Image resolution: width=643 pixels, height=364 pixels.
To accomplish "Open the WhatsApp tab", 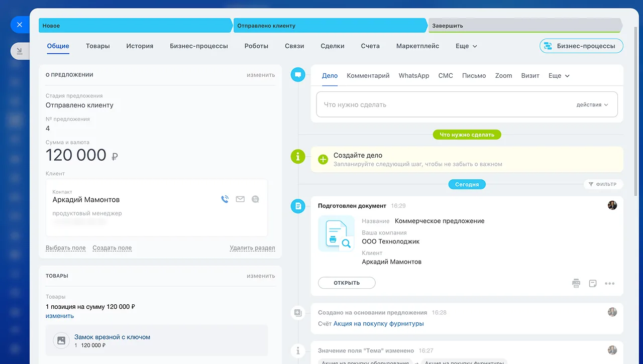I will coord(414,76).
